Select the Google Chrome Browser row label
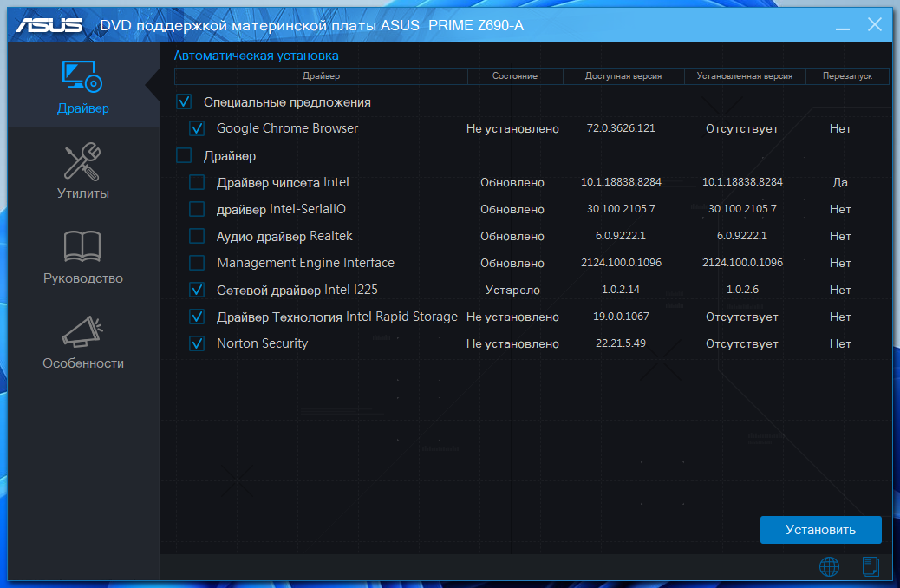The width and height of the screenshot is (900, 588). (x=287, y=128)
